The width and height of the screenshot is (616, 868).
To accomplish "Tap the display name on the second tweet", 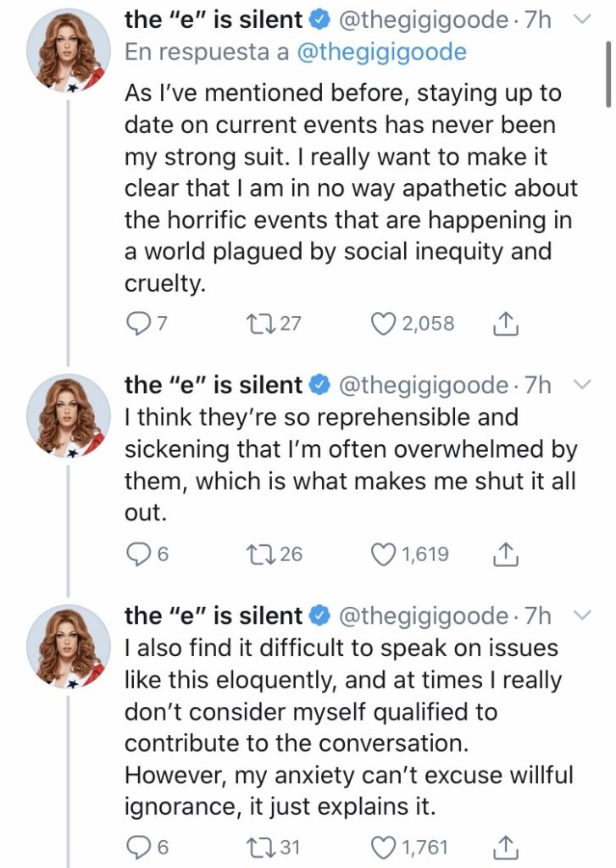I will [213, 386].
